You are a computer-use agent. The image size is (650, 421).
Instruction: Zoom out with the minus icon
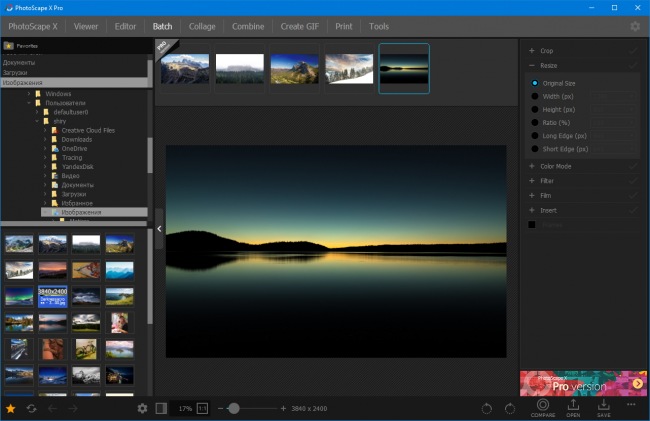(221, 409)
